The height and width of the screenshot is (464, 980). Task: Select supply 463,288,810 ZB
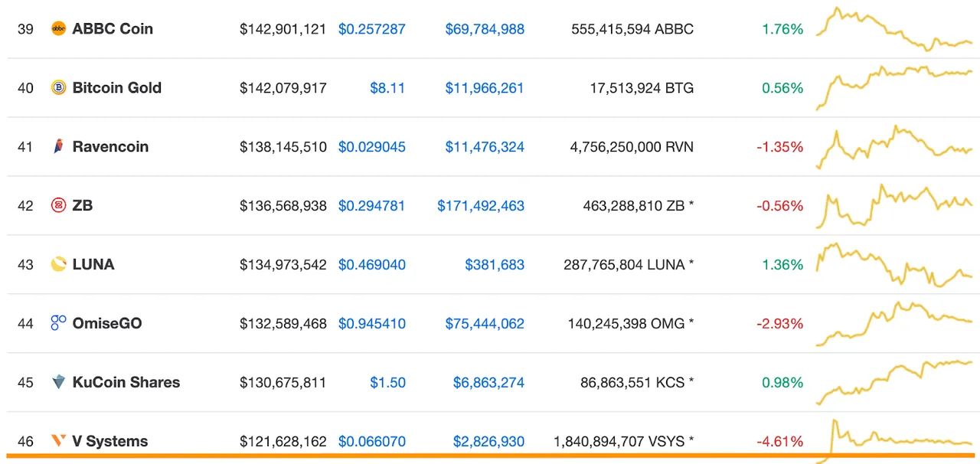[x=639, y=206]
